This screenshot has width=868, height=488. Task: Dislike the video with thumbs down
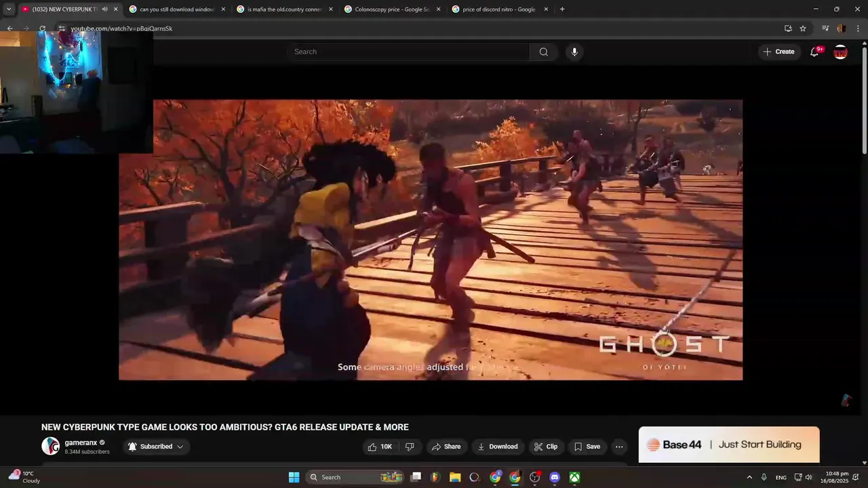click(410, 447)
